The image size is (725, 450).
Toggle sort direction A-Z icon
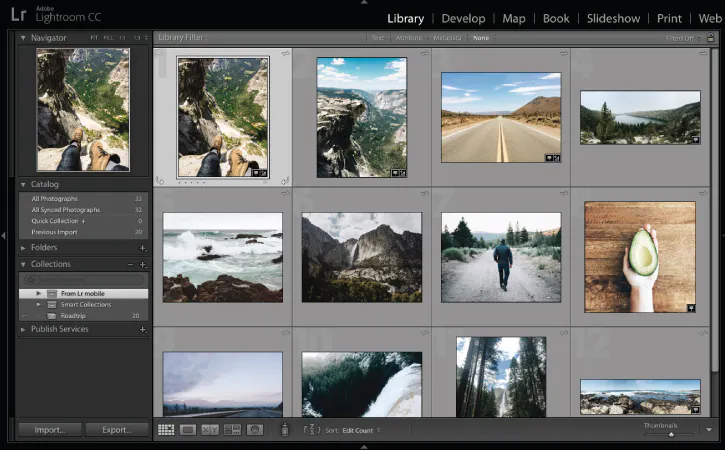(x=312, y=430)
